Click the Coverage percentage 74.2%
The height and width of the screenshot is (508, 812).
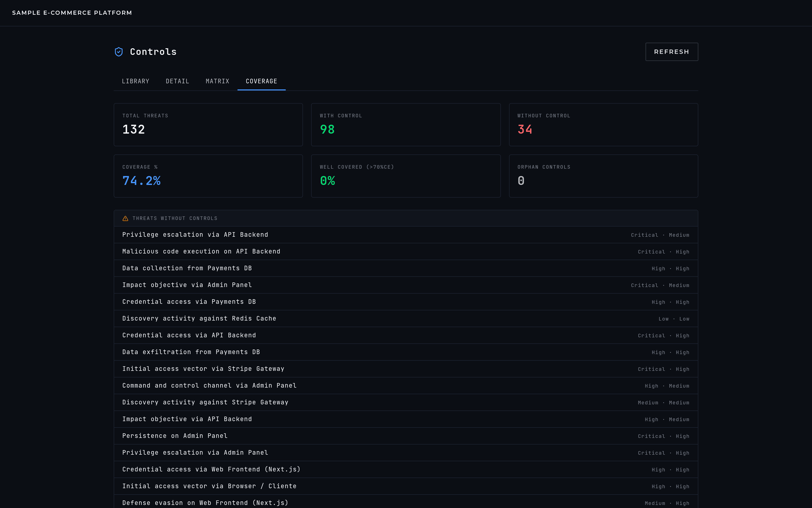click(x=142, y=181)
